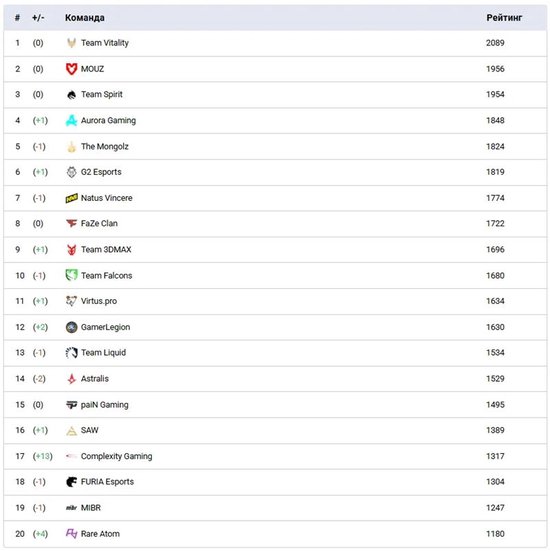The width and height of the screenshot is (550, 551).
Task: Click the FaZe Clan red logo
Action: click(x=71, y=223)
